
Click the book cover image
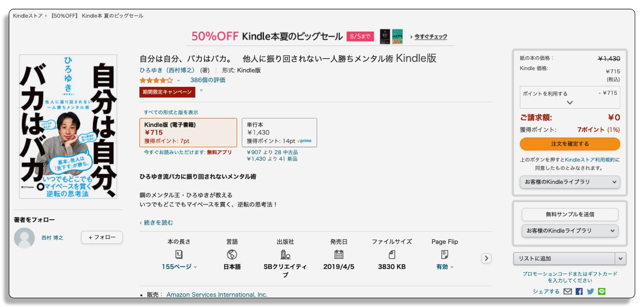point(68,126)
